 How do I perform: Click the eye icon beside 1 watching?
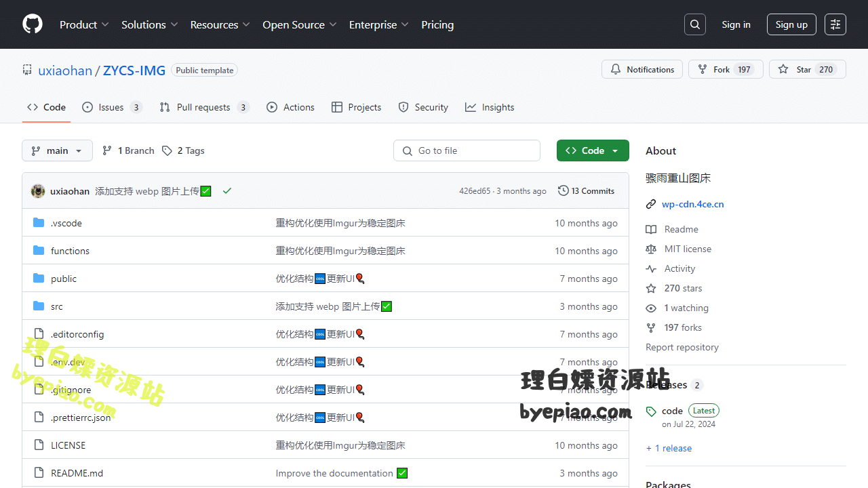pos(651,308)
